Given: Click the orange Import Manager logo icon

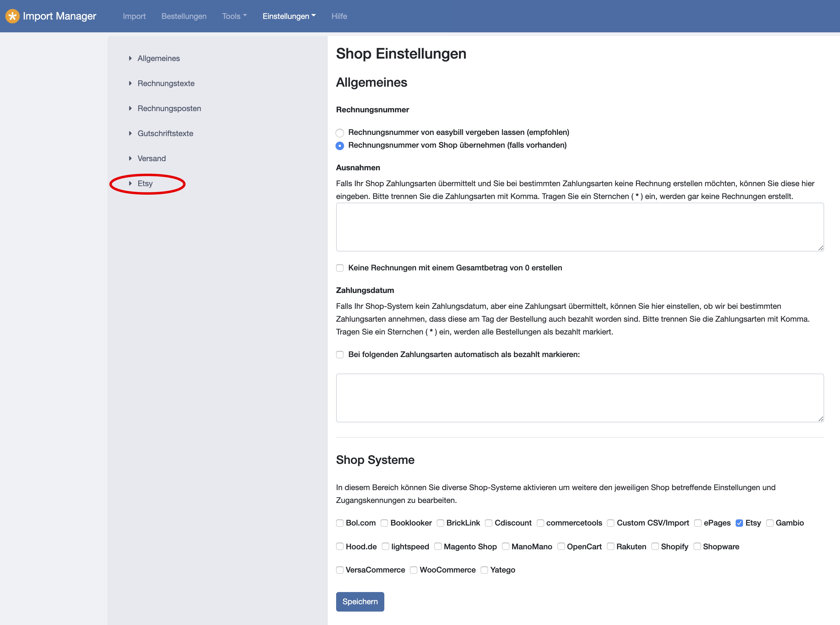Looking at the screenshot, I should (x=13, y=16).
